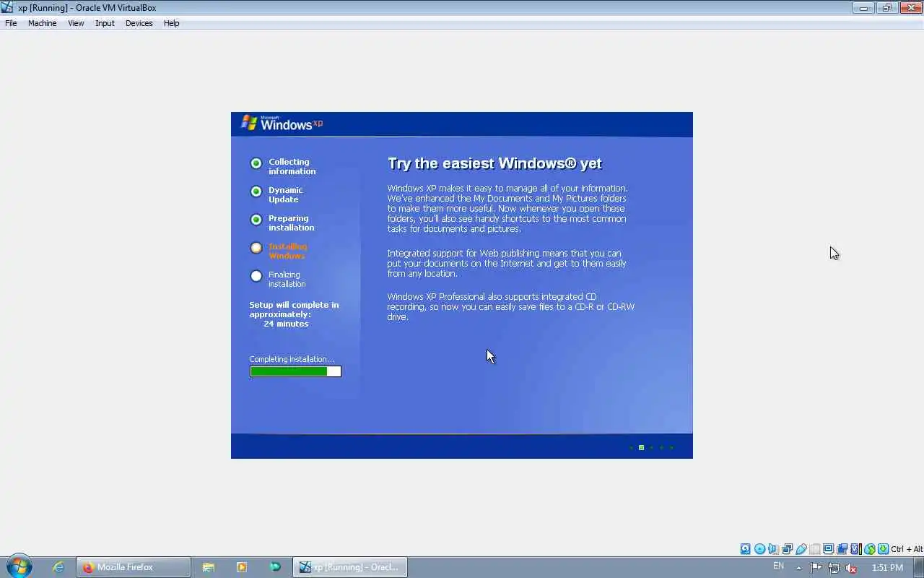The image size is (924, 578).
Task: Click the hard disk activity indicator icon
Action: click(x=746, y=549)
